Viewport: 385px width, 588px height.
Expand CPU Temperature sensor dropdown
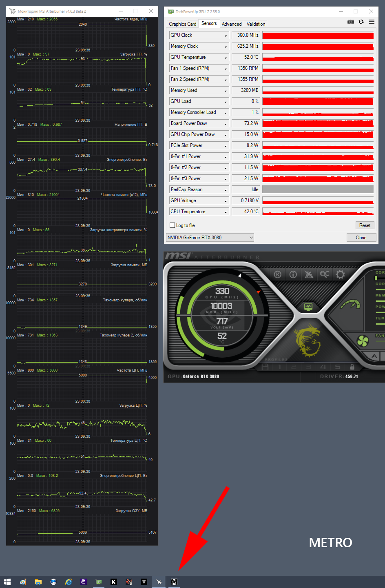[226, 212]
